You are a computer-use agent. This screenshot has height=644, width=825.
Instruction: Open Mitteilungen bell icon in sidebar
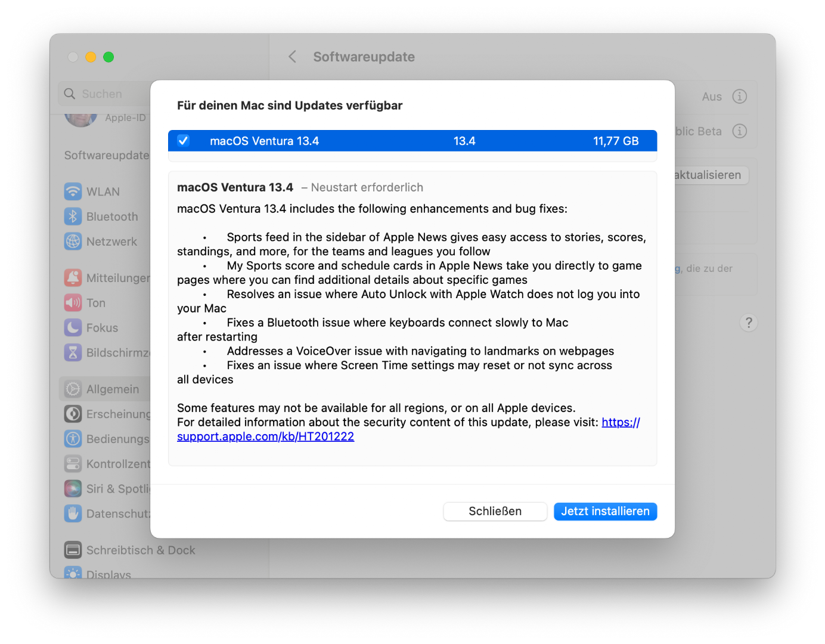(x=73, y=278)
